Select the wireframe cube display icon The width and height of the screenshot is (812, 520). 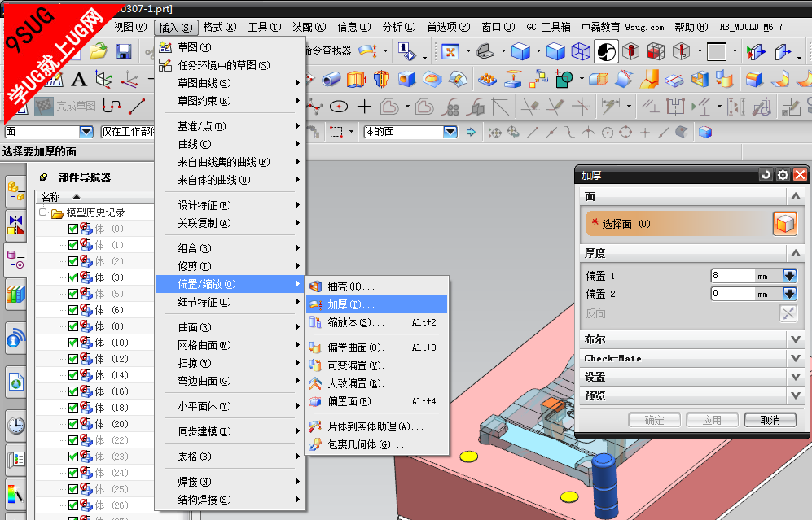coord(581,51)
